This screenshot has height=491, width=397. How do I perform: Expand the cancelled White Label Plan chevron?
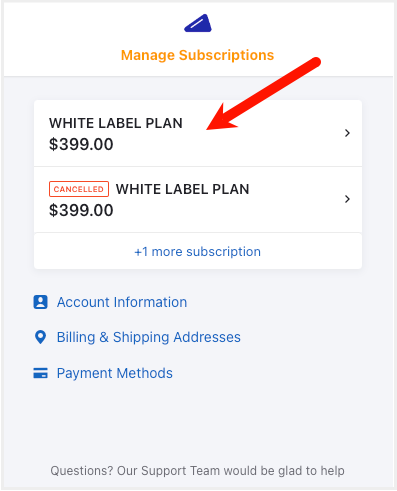pos(347,199)
